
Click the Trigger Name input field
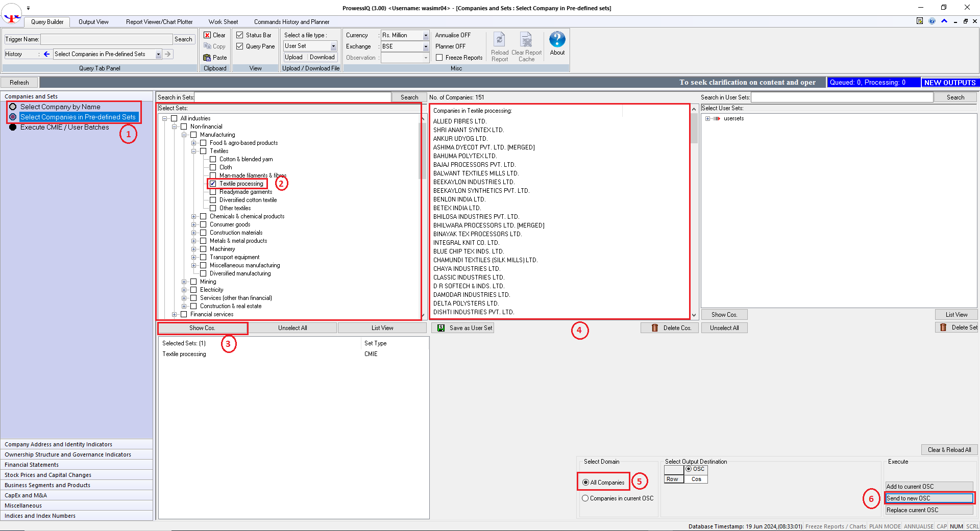pyautogui.click(x=106, y=39)
